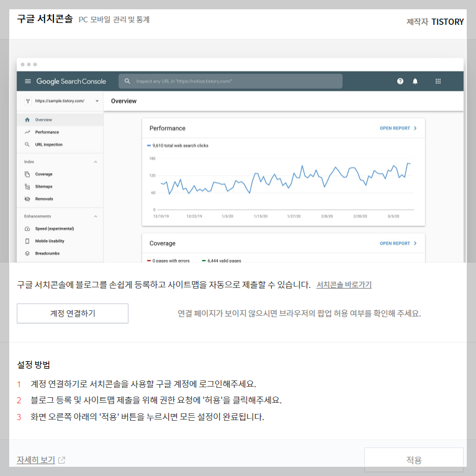Open the notifications bell icon
Screen dimensions: 476x476
415,81
